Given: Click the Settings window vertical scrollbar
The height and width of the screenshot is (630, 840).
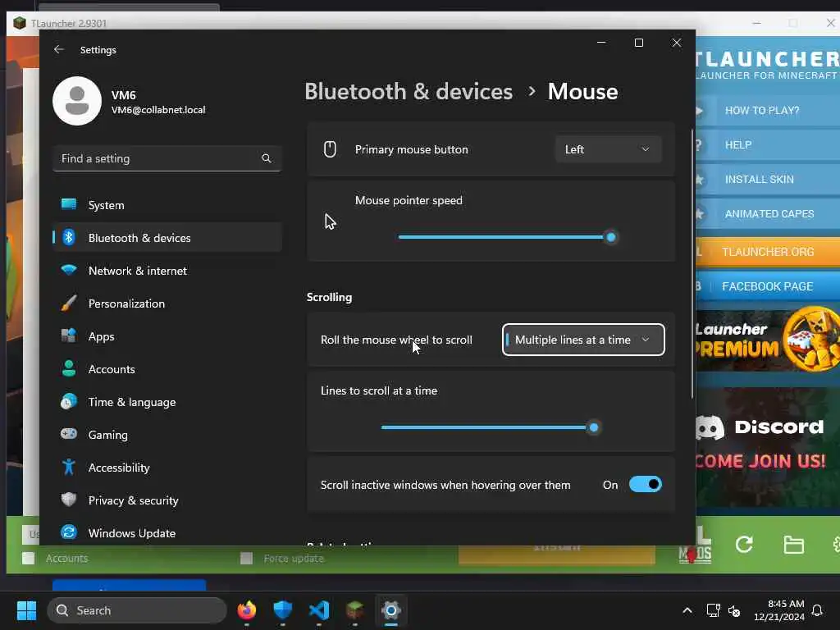Looking at the screenshot, I should tap(692, 262).
